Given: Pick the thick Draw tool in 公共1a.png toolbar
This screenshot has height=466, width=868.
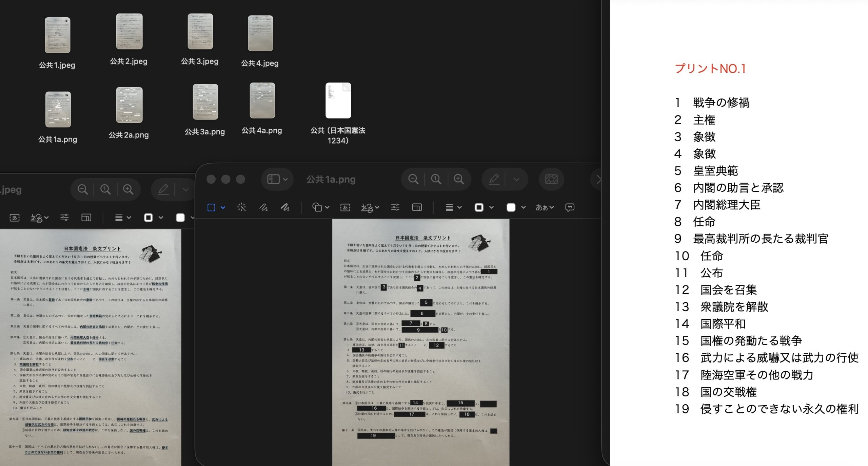Looking at the screenshot, I should tap(285, 207).
